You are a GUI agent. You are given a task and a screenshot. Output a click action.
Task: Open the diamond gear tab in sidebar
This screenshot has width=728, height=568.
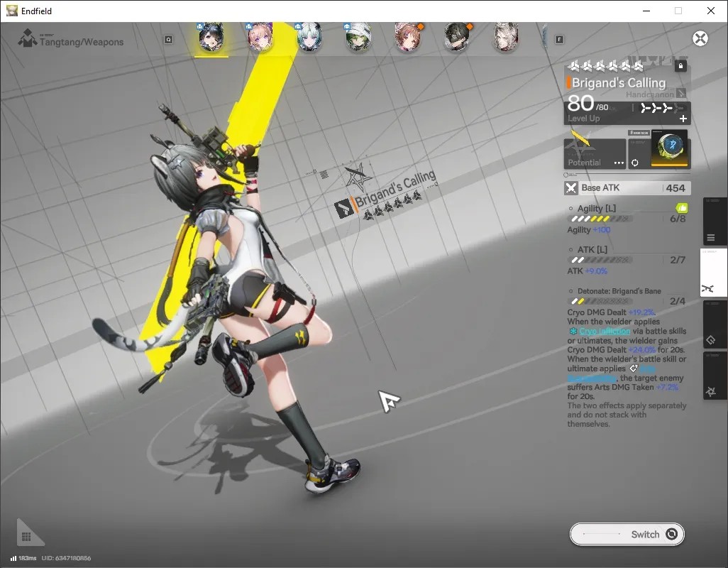point(711,340)
